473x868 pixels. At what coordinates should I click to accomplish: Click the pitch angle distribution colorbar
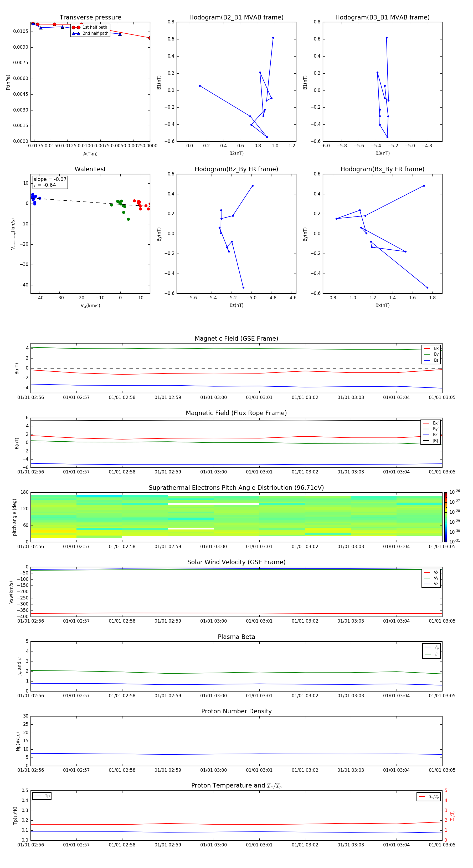445,517
